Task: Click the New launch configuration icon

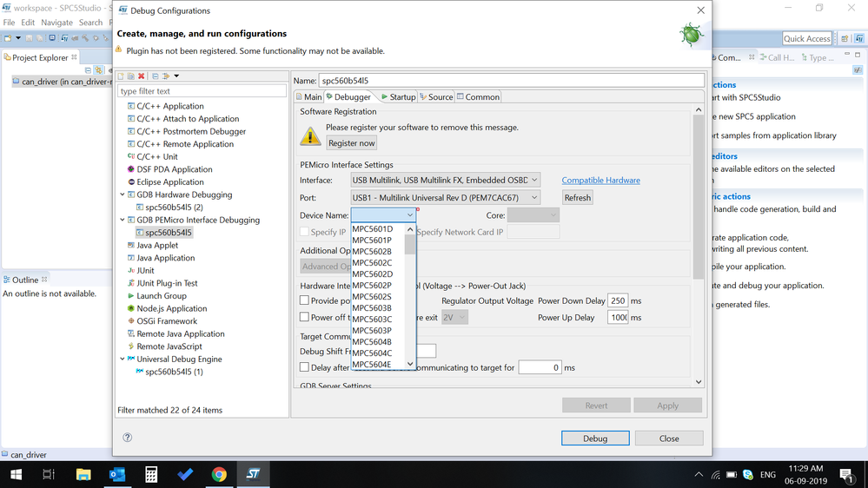Action: point(121,76)
